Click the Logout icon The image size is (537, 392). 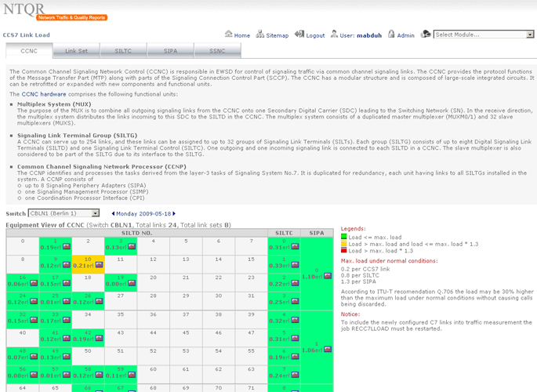tap(300, 34)
